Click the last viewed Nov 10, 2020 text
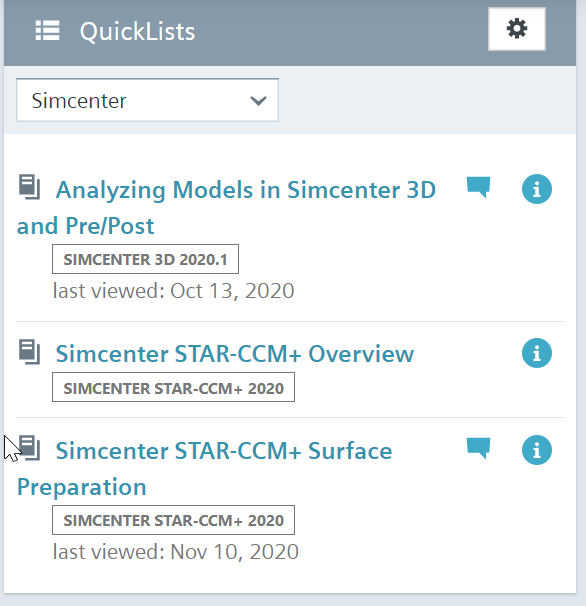The height and width of the screenshot is (606, 586). (x=175, y=552)
